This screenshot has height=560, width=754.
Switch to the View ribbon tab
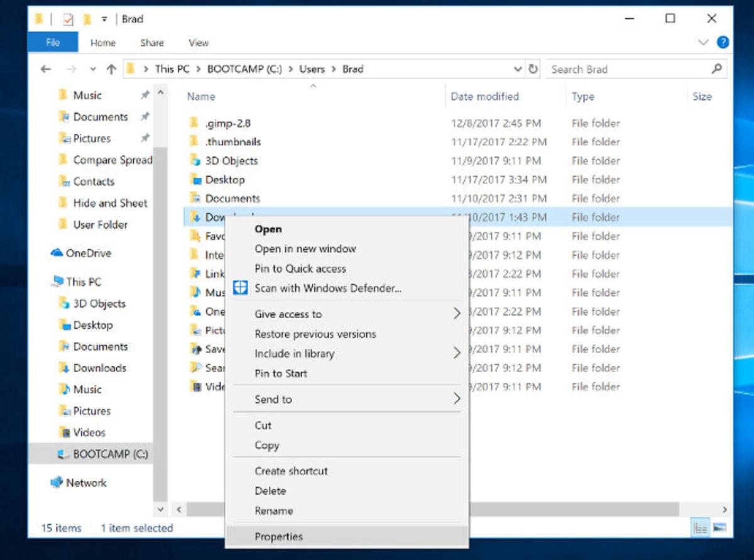pyautogui.click(x=198, y=43)
